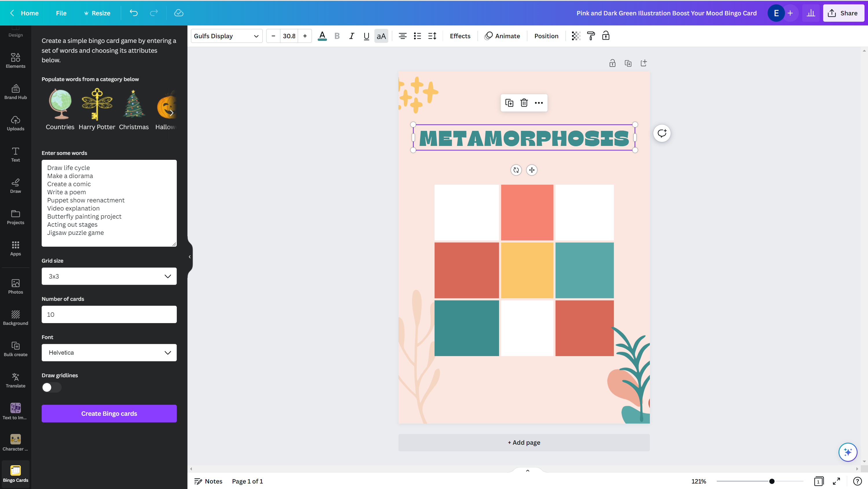
Task: Click the zoom level slider handle
Action: (772, 481)
